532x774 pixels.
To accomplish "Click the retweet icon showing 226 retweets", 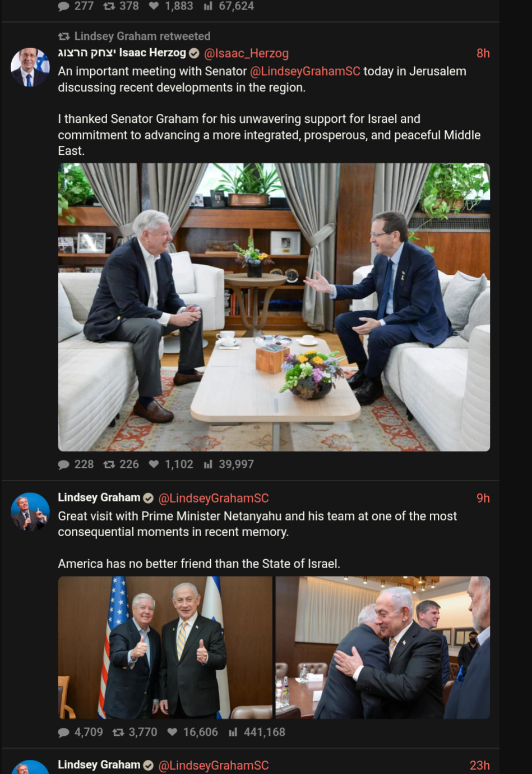I will [109, 464].
